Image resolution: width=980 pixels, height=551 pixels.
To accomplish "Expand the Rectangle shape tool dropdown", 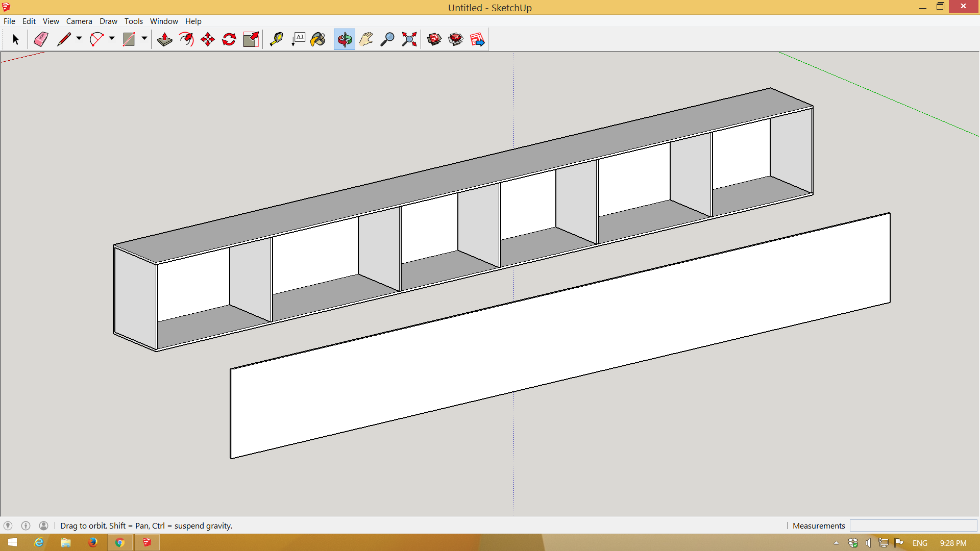I will point(144,38).
